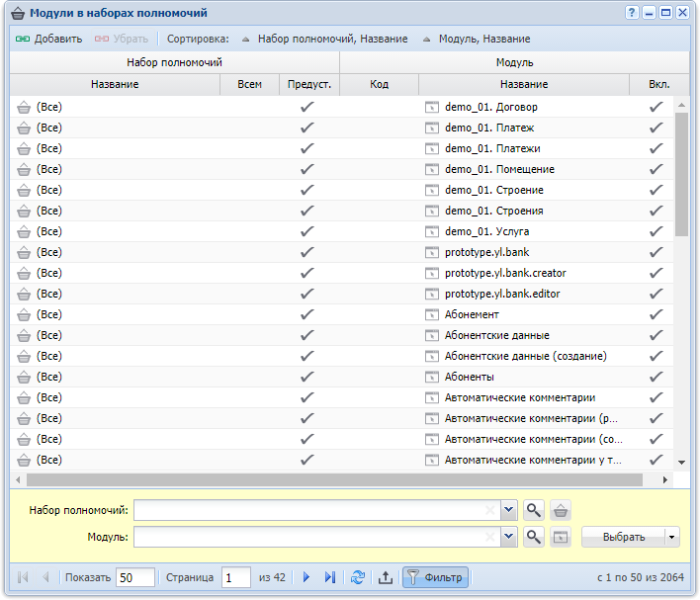Image resolution: width=700 pixels, height=600 pixels.
Task: Toggle the Фильтр button
Action: click(435, 577)
